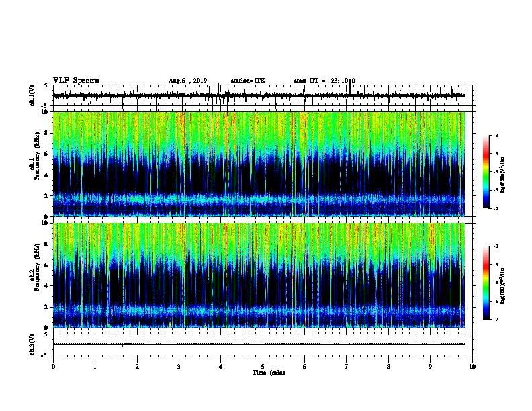Image resolution: width=532 pixels, height=411 pixels.
Task: Click the ch.1 spectrogram plot area
Action: (259, 164)
